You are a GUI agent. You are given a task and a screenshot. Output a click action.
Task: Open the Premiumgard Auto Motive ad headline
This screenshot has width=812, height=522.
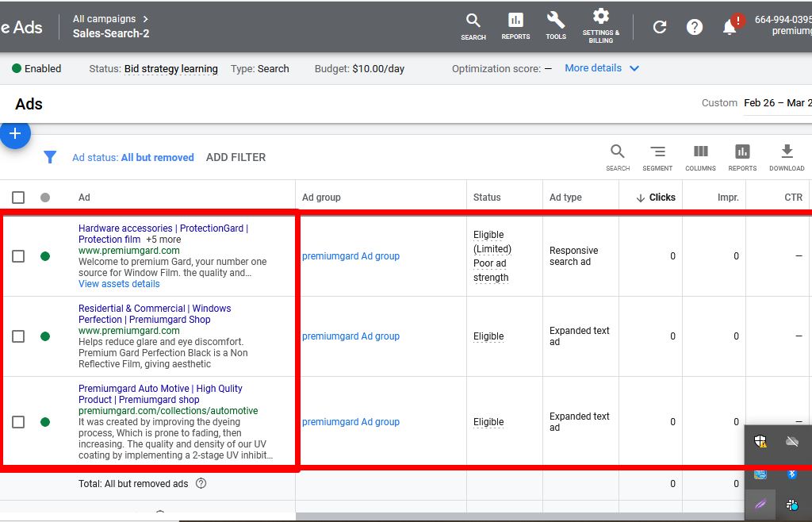click(160, 394)
